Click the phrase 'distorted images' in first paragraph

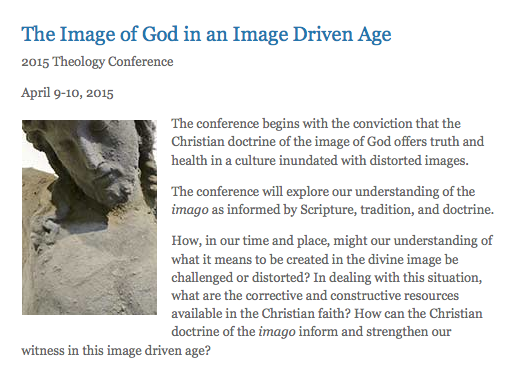tap(419, 161)
